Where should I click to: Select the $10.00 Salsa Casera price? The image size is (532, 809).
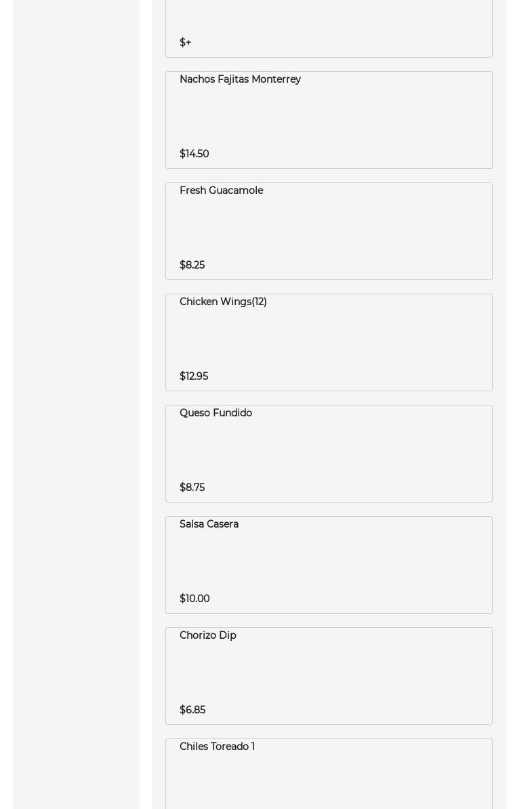click(x=194, y=599)
